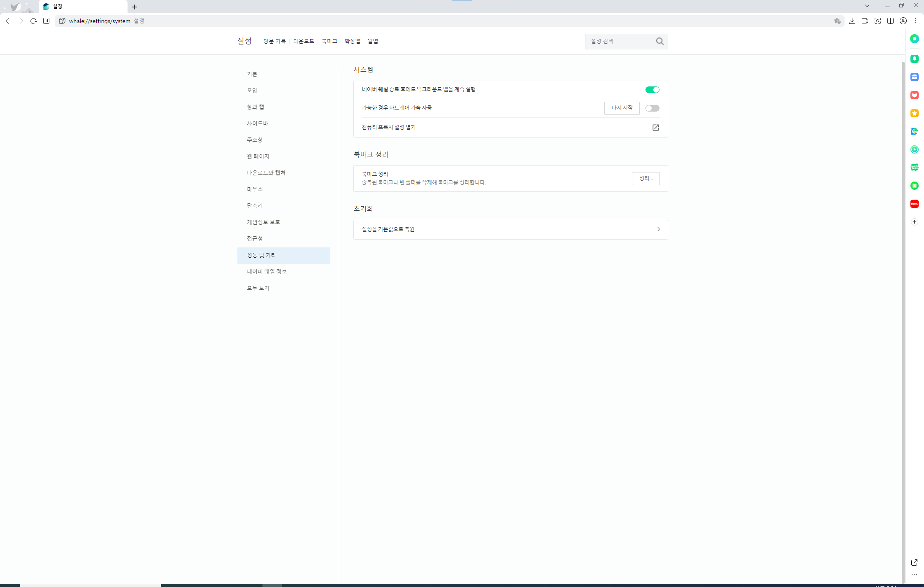Open the yellow star bookmarks sidebar icon
This screenshot has width=924, height=587.
(x=914, y=113)
